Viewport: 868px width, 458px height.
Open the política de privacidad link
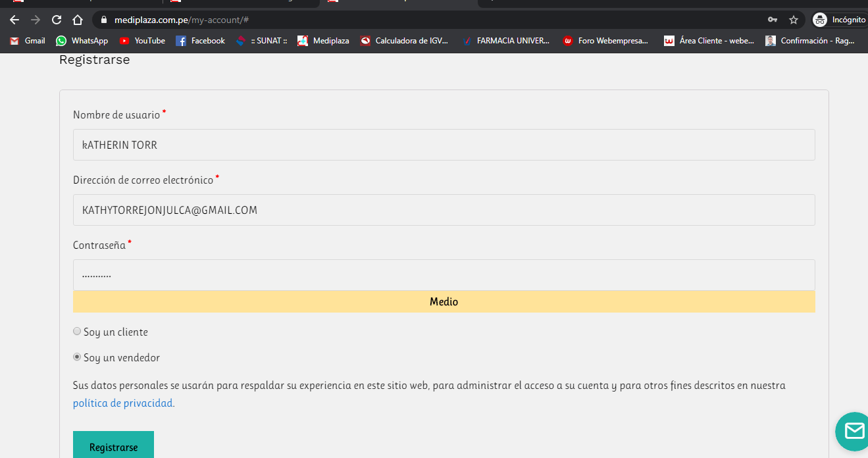pyautogui.click(x=123, y=403)
